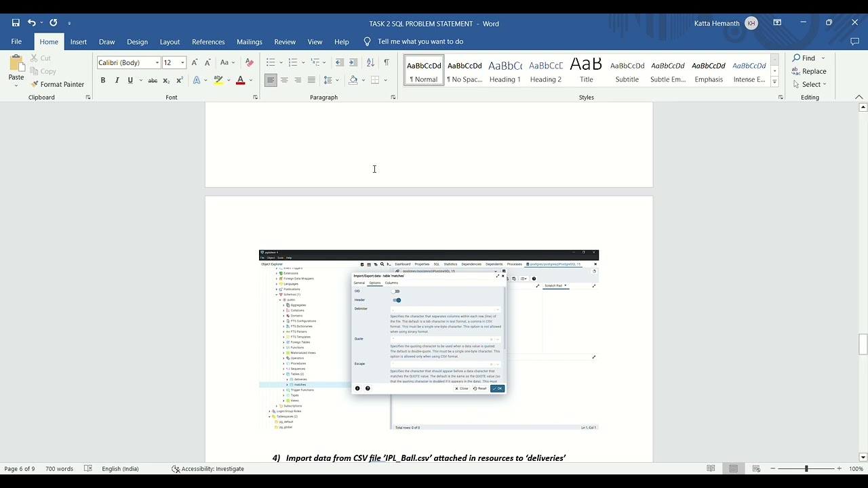Click the zoom slider handle
This screenshot has width=868, height=488.
[x=806, y=468]
